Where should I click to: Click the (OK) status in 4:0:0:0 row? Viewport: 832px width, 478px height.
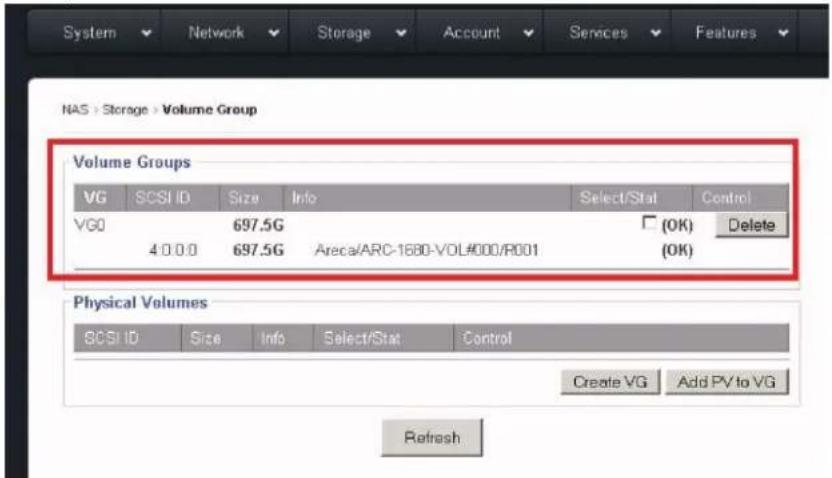677,250
